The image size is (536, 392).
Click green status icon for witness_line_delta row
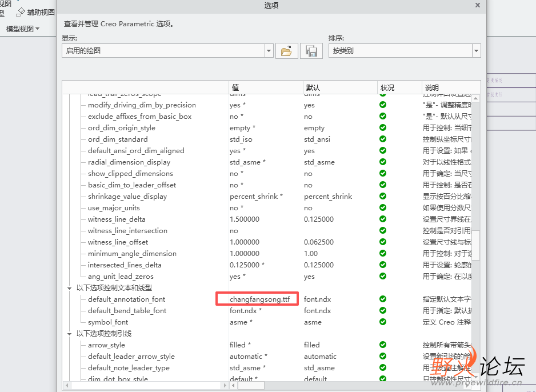383,219
